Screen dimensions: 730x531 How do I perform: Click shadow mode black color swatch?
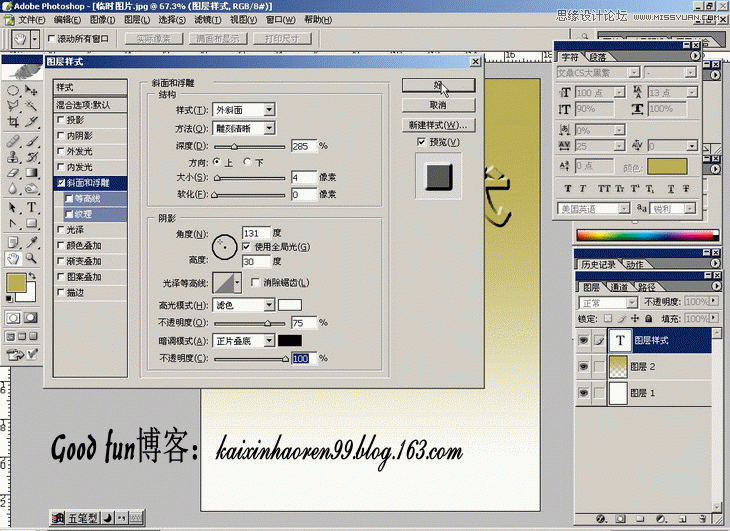290,341
